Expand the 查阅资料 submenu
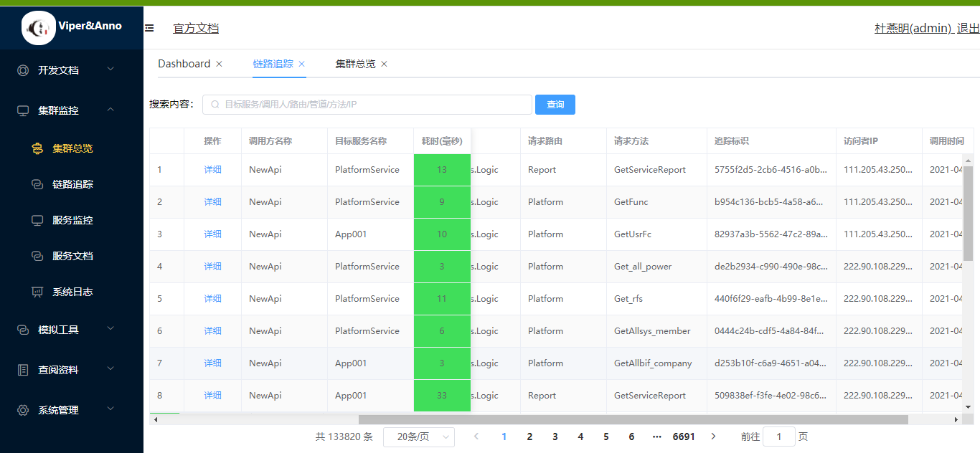The width and height of the screenshot is (980, 453). pyautogui.click(x=110, y=369)
